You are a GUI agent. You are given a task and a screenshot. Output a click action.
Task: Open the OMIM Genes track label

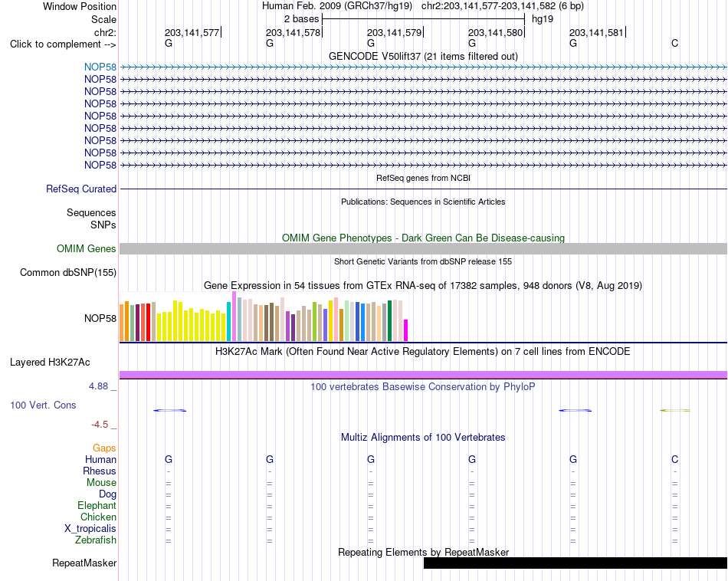pos(86,248)
